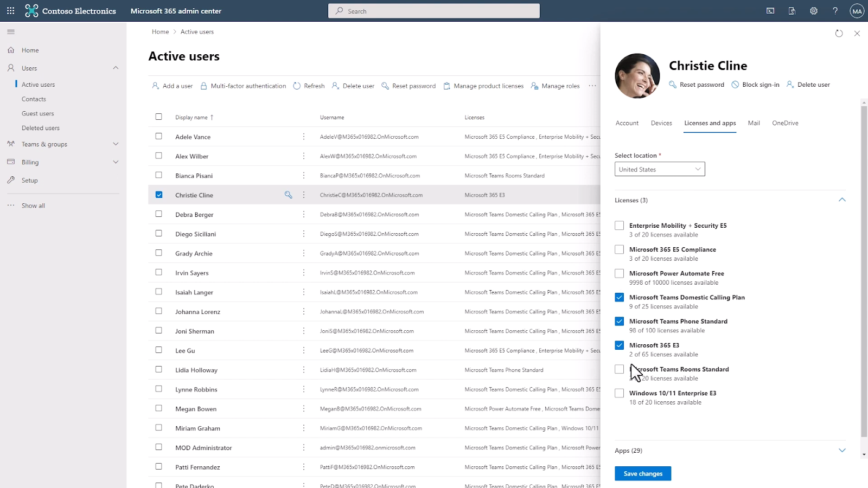
Task: Select Alex Wilber row checkbox
Action: [158, 156]
